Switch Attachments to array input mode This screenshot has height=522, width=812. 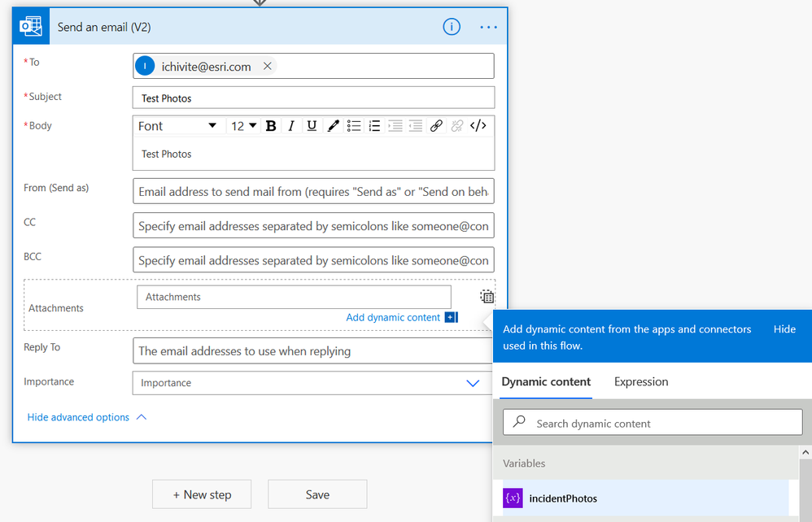pyautogui.click(x=487, y=297)
